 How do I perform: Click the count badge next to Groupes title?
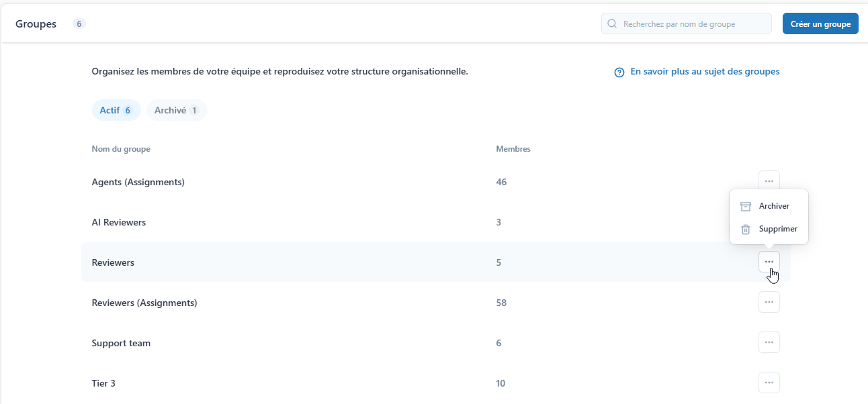(79, 24)
